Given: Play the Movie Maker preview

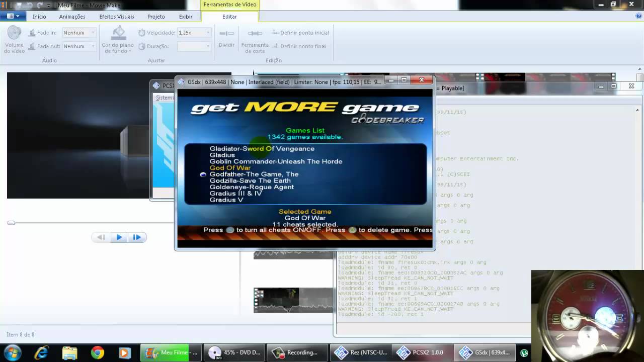Looking at the screenshot, I should tap(119, 237).
